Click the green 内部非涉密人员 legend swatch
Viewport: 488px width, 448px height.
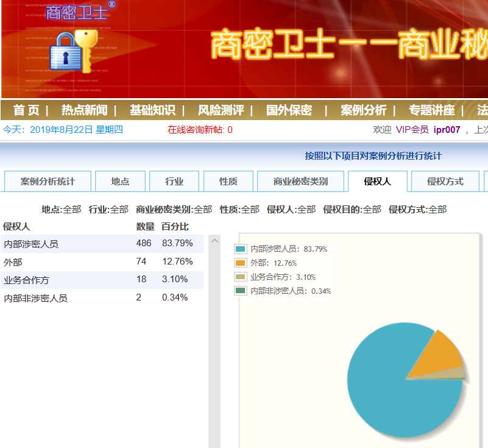(x=240, y=291)
